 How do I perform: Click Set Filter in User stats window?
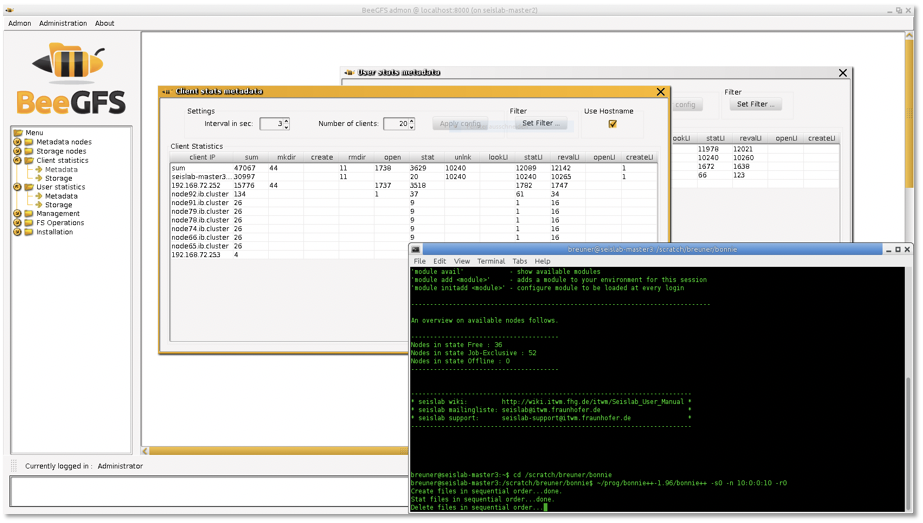pos(755,104)
